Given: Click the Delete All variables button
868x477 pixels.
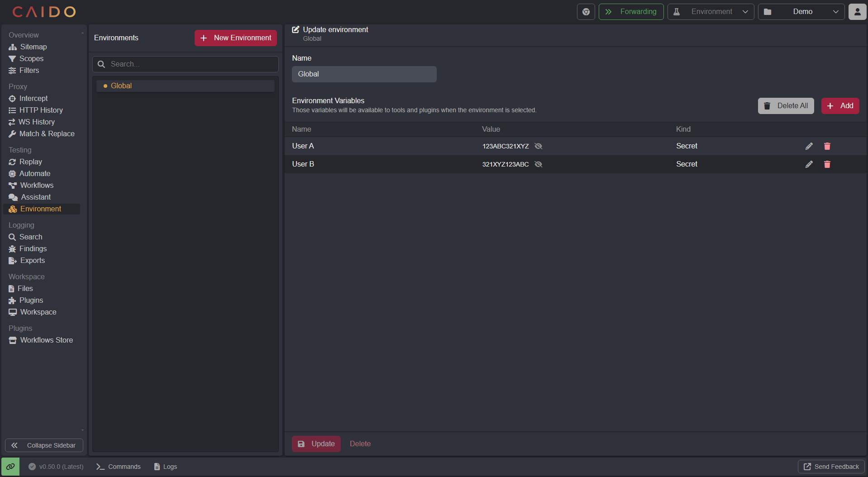Looking at the screenshot, I should pyautogui.click(x=786, y=105).
